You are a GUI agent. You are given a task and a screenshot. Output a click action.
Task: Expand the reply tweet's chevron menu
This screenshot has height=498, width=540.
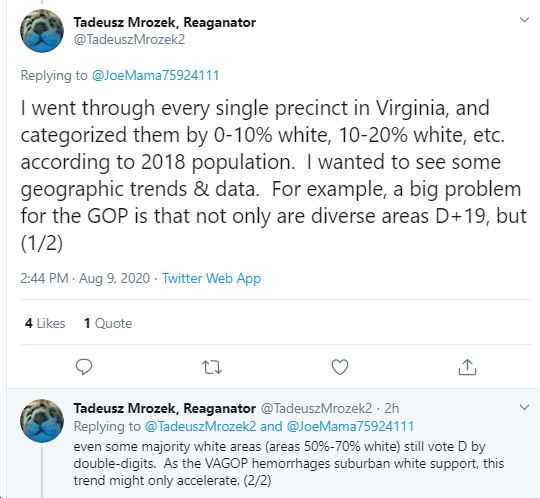point(524,407)
